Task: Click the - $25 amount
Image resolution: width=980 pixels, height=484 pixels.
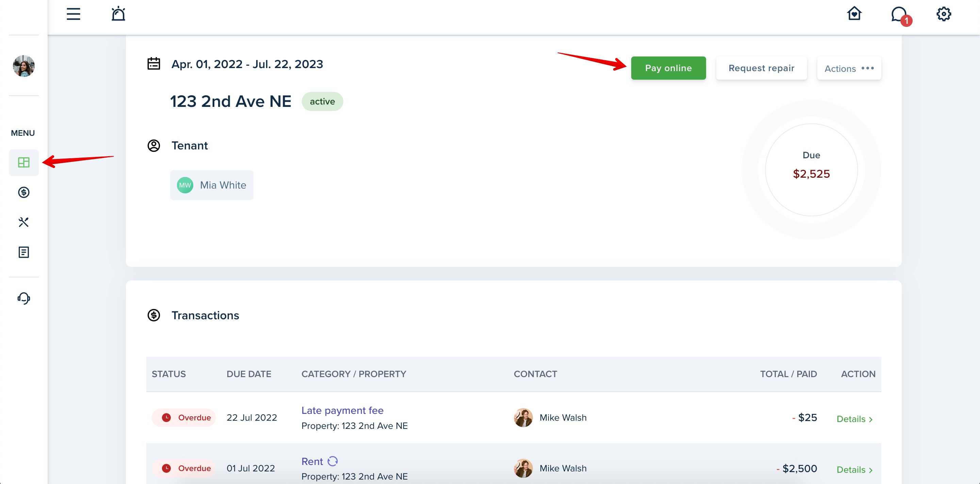Action: coord(804,417)
